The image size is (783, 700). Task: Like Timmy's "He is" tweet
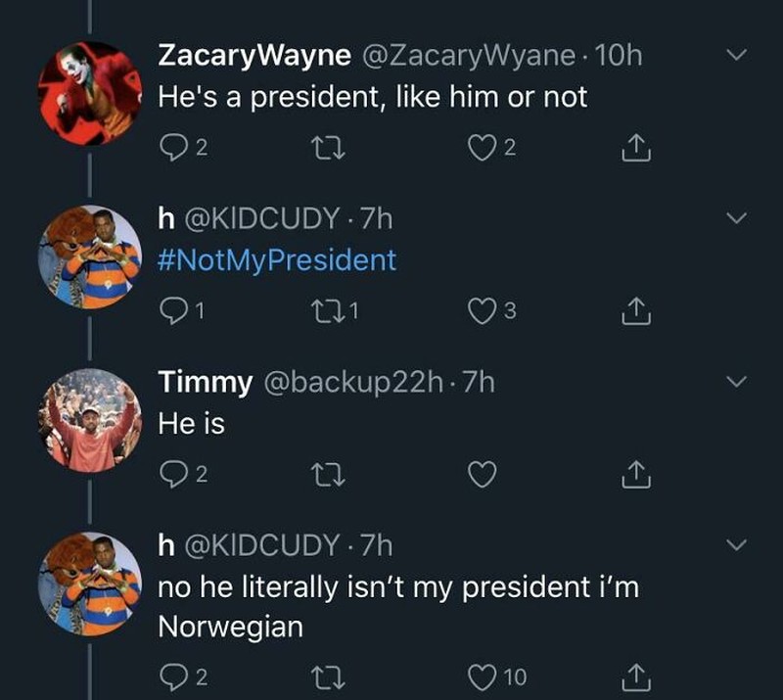482,474
